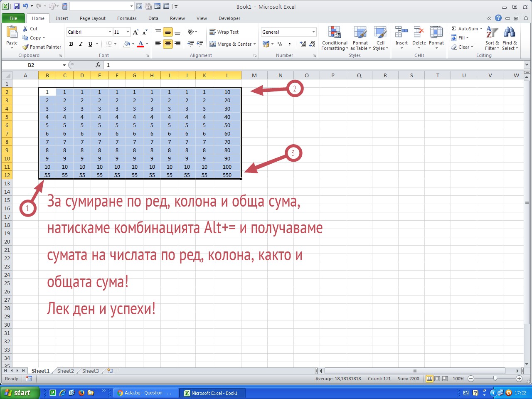
Task: Open the Sheet2 worksheet tab
Action: tap(65, 371)
